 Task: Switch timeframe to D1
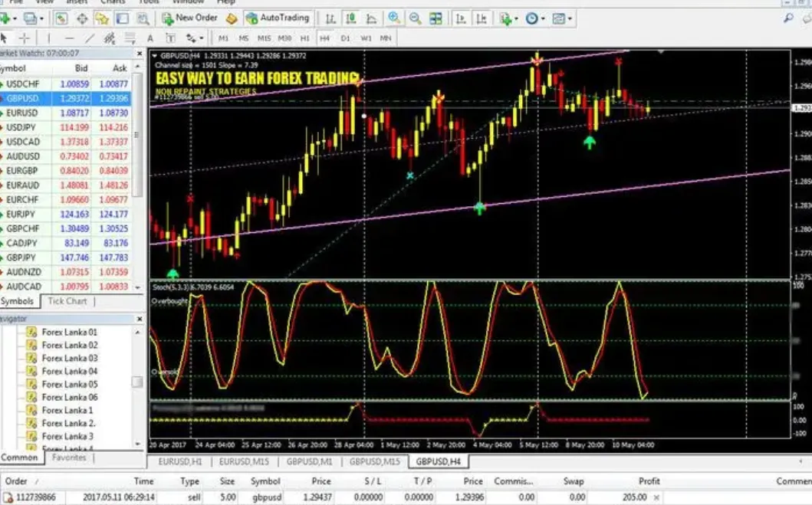click(345, 38)
